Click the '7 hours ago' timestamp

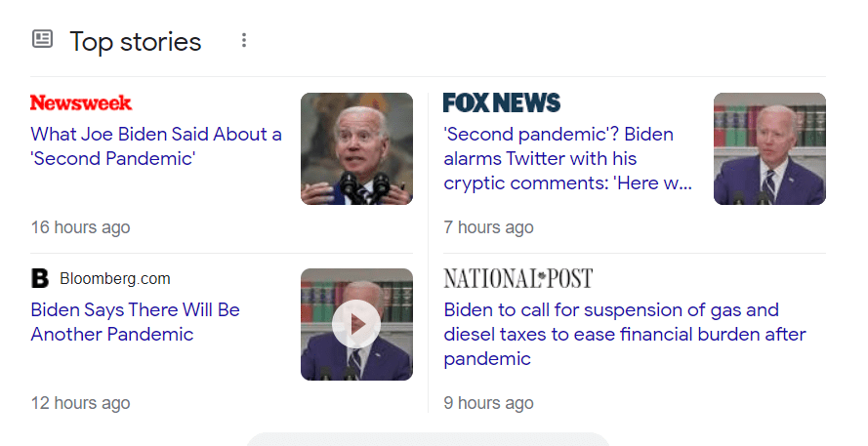pyautogui.click(x=488, y=227)
